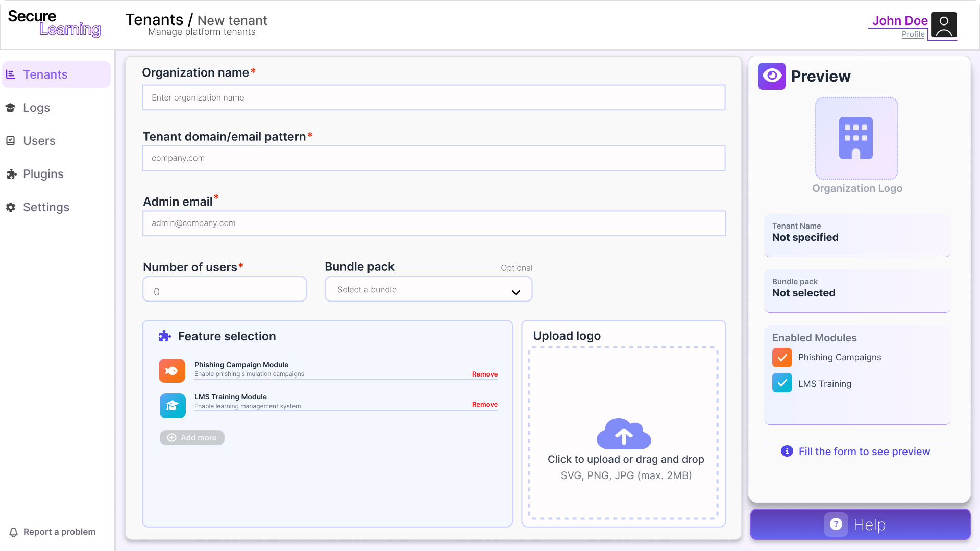
Task: Toggle the Phishing Campaigns checkbox
Action: click(782, 358)
